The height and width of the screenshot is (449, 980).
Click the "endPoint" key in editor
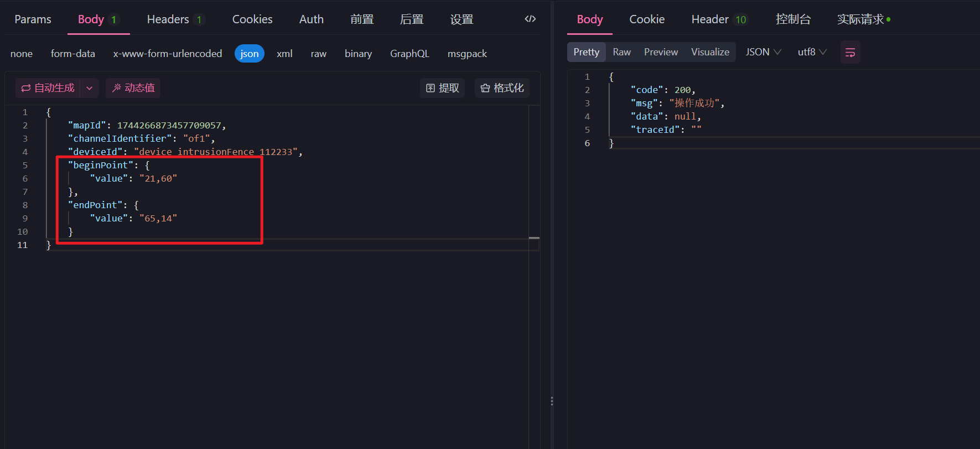pos(95,205)
